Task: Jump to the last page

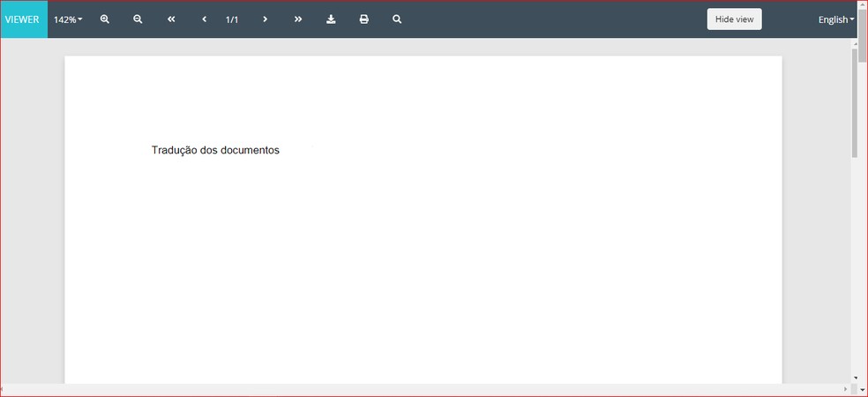Action: (298, 19)
